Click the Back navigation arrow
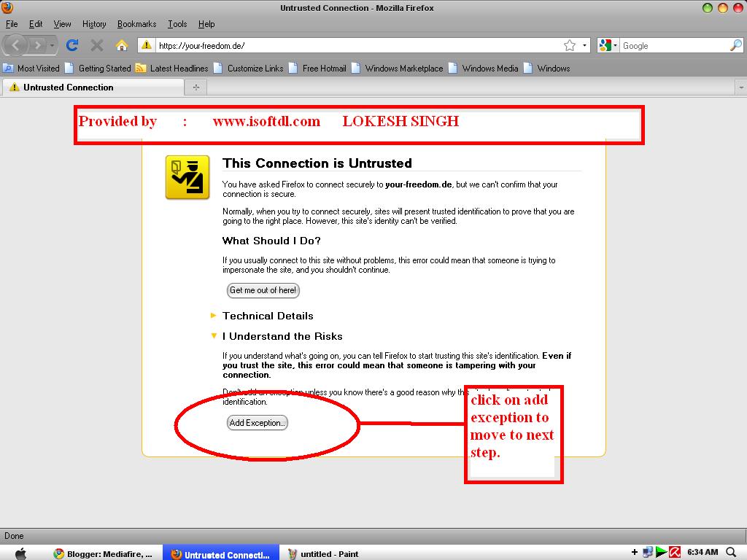 (x=15, y=45)
